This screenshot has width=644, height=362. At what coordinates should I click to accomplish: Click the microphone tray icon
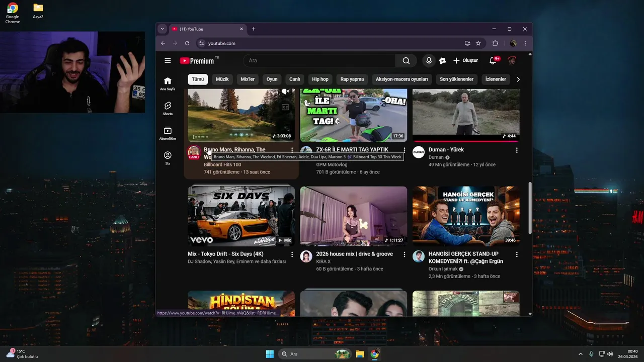(591, 354)
